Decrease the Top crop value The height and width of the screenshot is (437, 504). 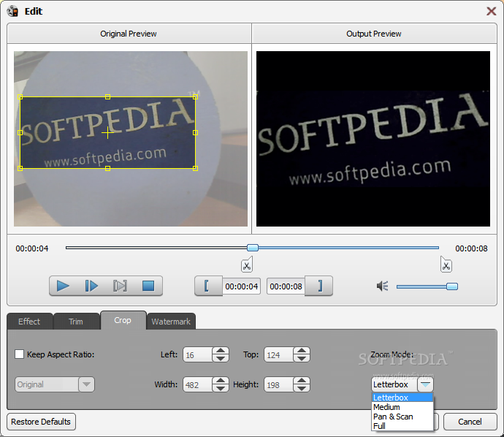(x=302, y=358)
